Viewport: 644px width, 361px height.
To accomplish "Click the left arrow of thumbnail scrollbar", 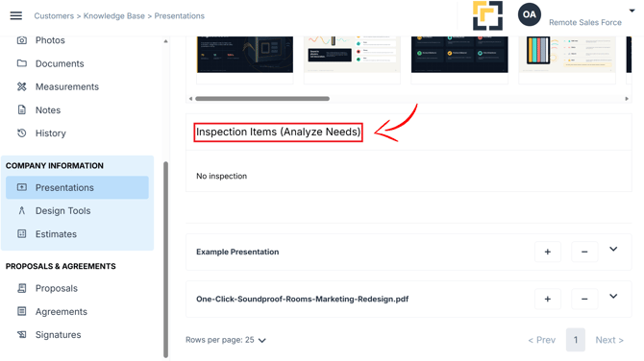I will [x=190, y=99].
